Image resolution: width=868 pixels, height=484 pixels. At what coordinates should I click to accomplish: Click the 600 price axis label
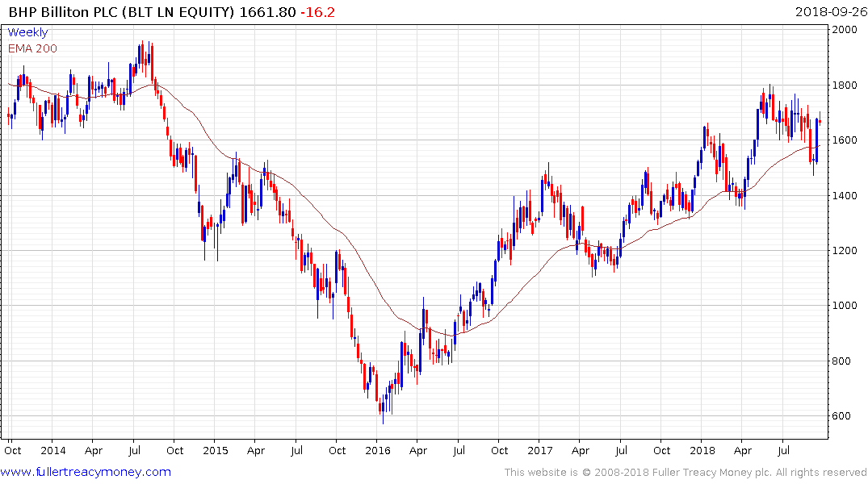tap(841, 416)
